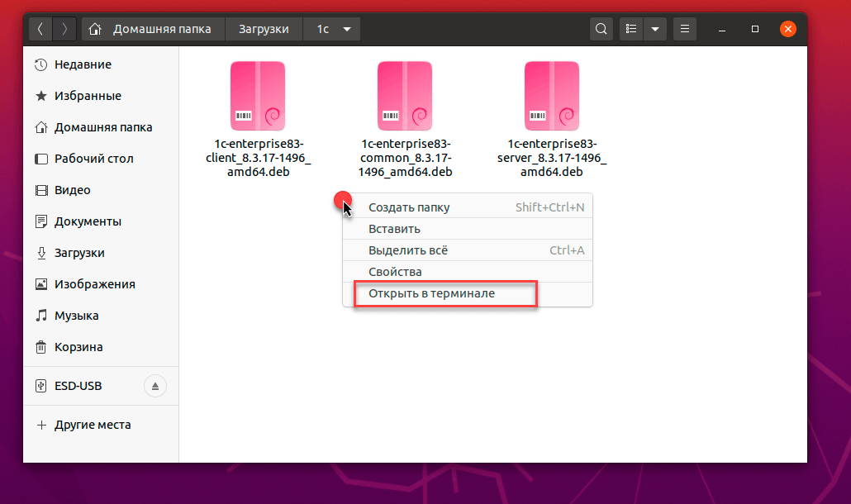Open Недавние in sidebar

coord(83,64)
